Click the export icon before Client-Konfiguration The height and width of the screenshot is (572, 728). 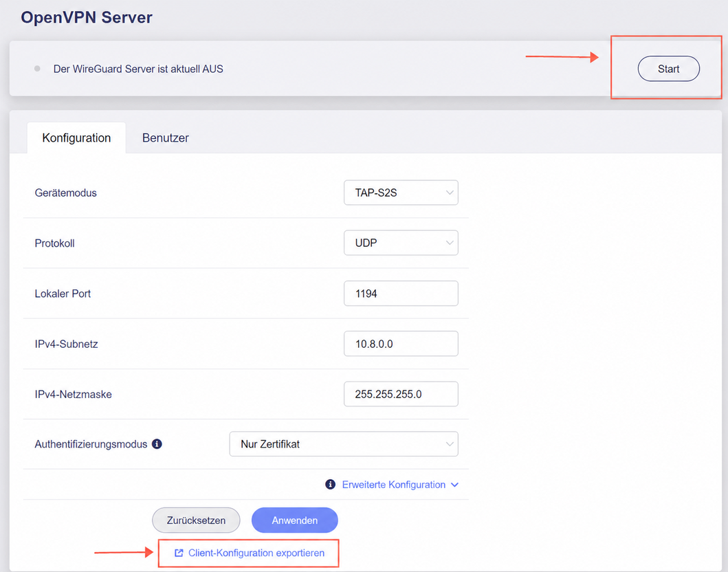click(179, 553)
